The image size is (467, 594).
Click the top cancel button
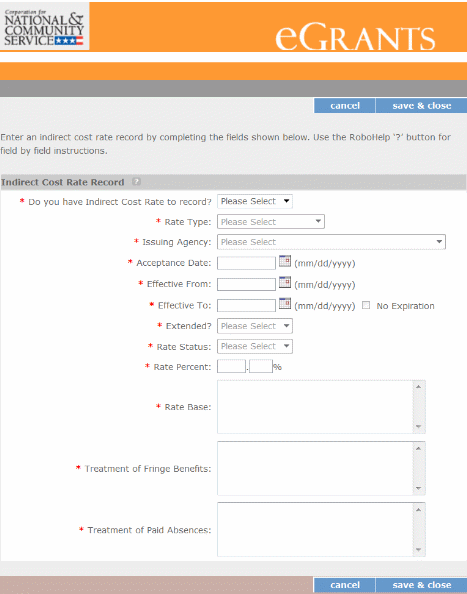click(345, 106)
